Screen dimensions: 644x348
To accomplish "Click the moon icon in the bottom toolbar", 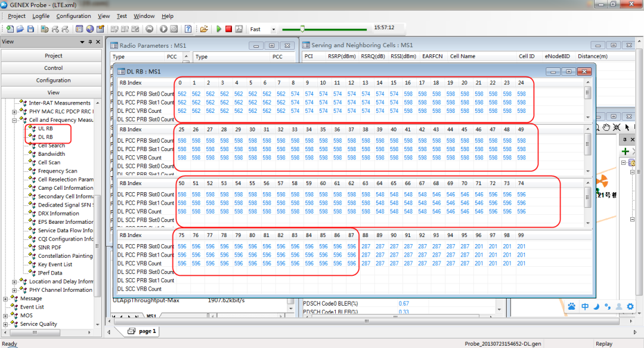I will [596, 307].
